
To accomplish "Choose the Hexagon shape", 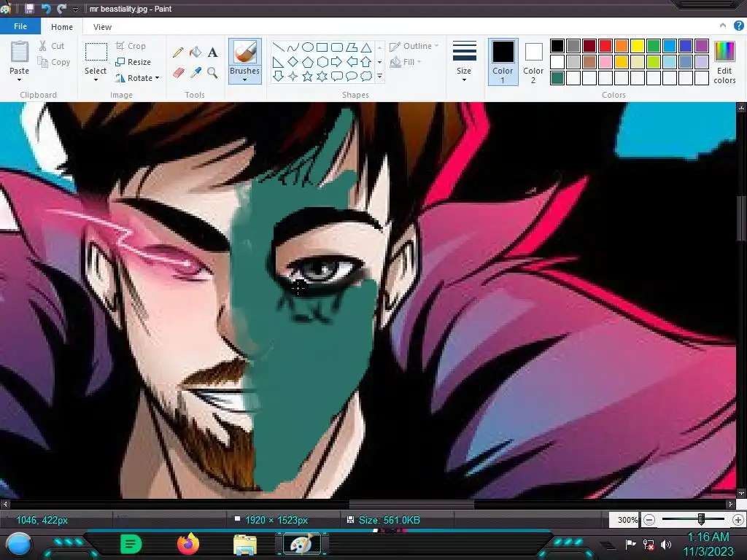I will pos(322,62).
